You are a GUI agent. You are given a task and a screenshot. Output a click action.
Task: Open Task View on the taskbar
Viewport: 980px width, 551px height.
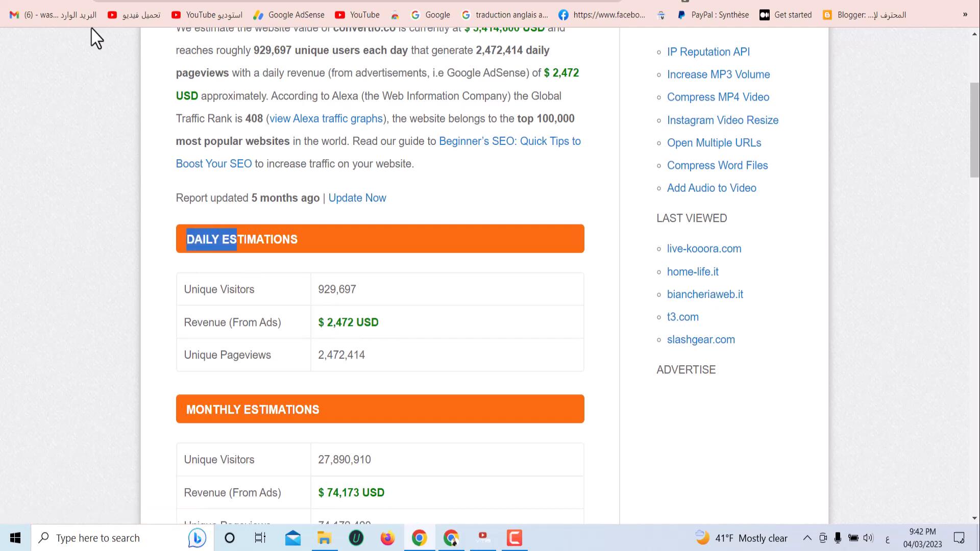[x=260, y=538]
